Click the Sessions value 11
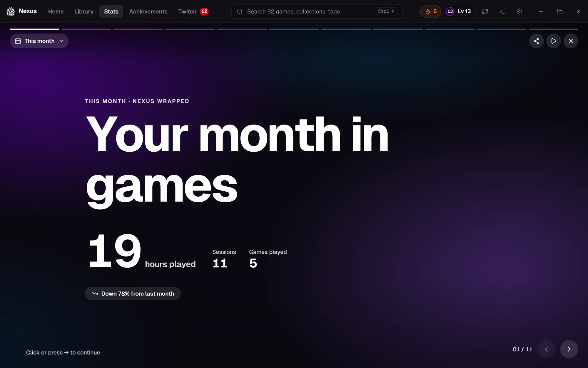The image size is (588, 368). point(220,263)
